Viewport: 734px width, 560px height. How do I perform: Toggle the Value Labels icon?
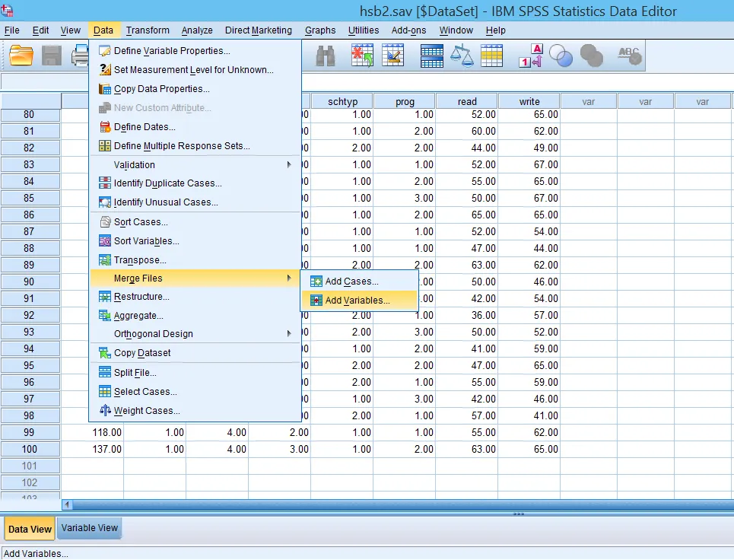click(532, 56)
